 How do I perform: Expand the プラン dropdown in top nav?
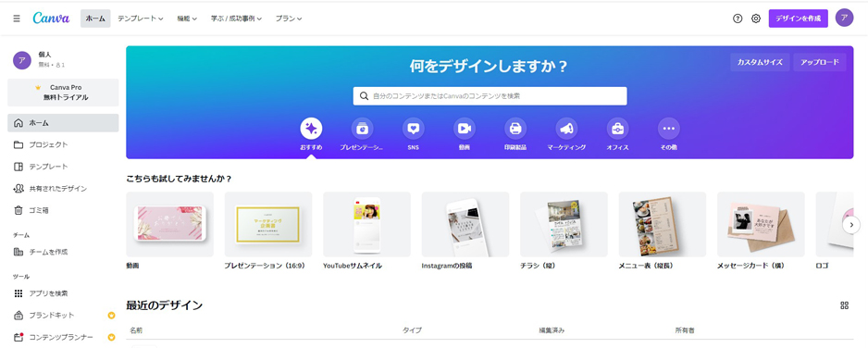[289, 19]
